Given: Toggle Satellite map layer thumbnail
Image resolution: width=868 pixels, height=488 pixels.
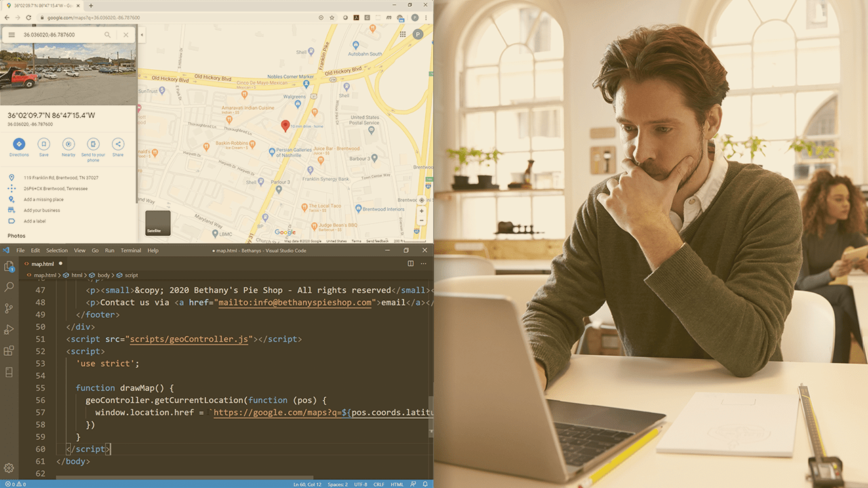Looking at the screenshot, I should click(x=158, y=223).
